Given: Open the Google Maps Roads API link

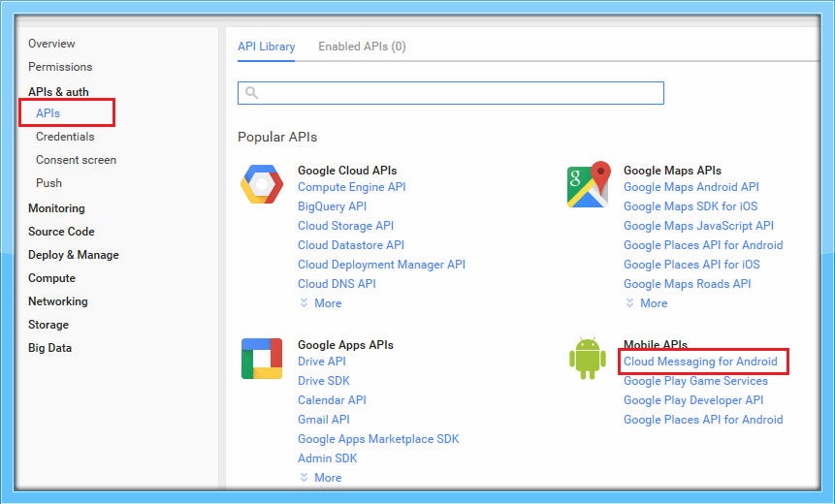Looking at the screenshot, I should click(688, 284).
